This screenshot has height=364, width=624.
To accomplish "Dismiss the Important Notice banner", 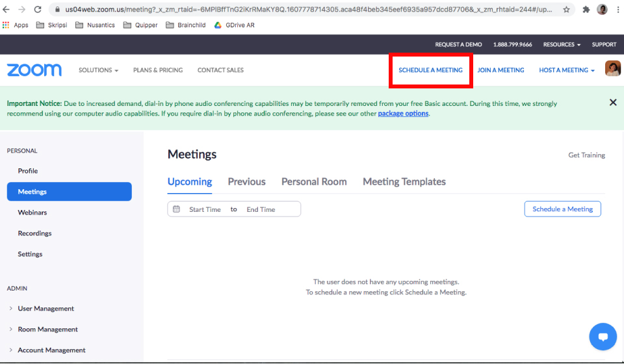I will coord(612,103).
